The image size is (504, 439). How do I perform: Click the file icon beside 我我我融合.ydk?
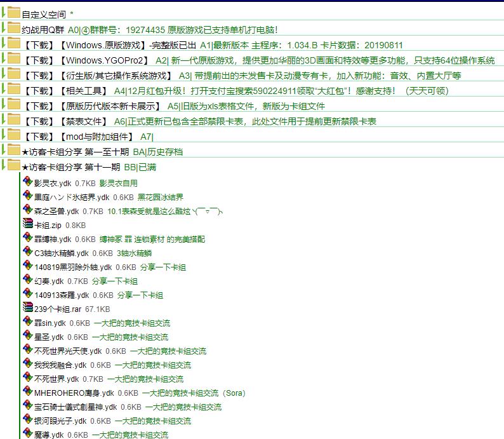[x=28, y=363]
